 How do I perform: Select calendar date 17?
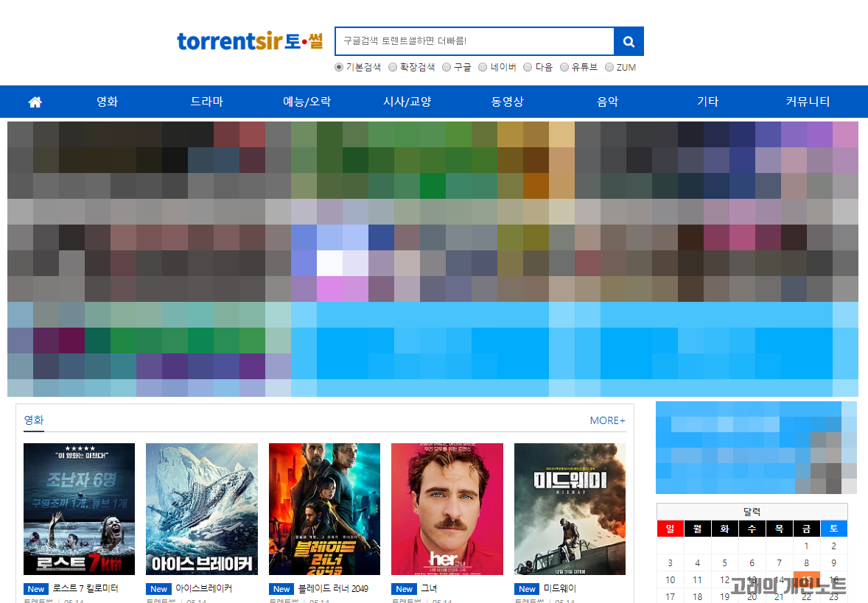(x=671, y=597)
